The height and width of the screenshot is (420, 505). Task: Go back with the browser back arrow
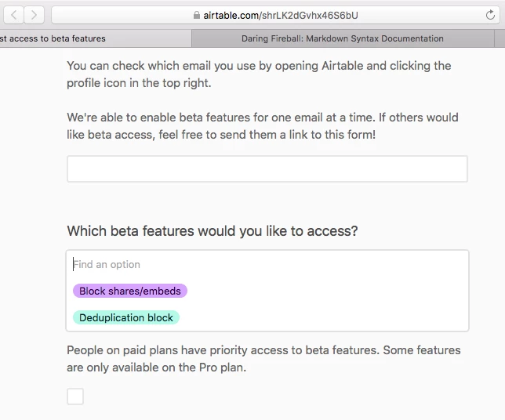pyautogui.click(x=13, y=15)
